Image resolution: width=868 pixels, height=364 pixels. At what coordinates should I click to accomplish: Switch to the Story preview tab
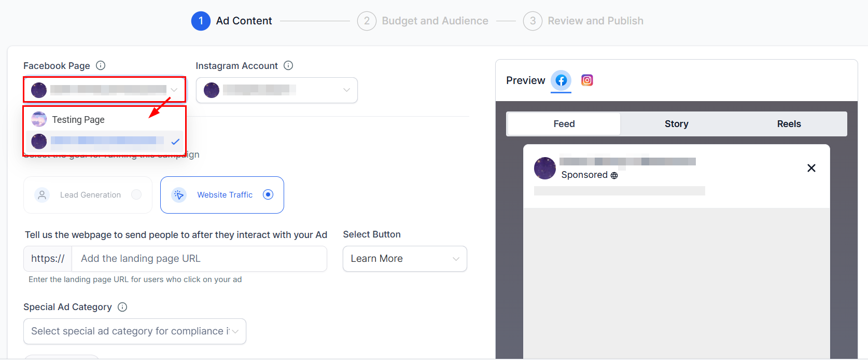pos(677,124)
